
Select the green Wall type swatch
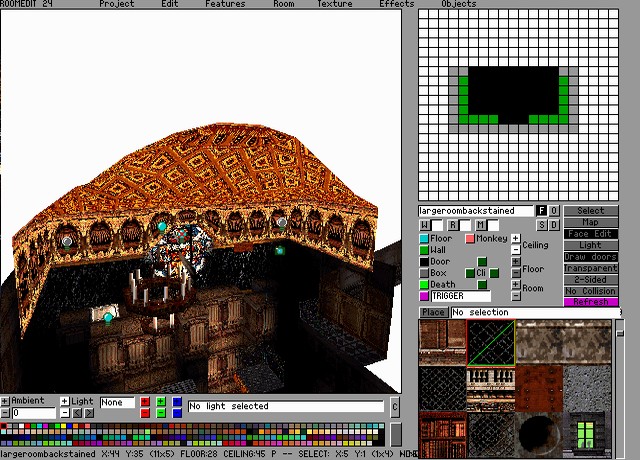[x=423, y=250]
